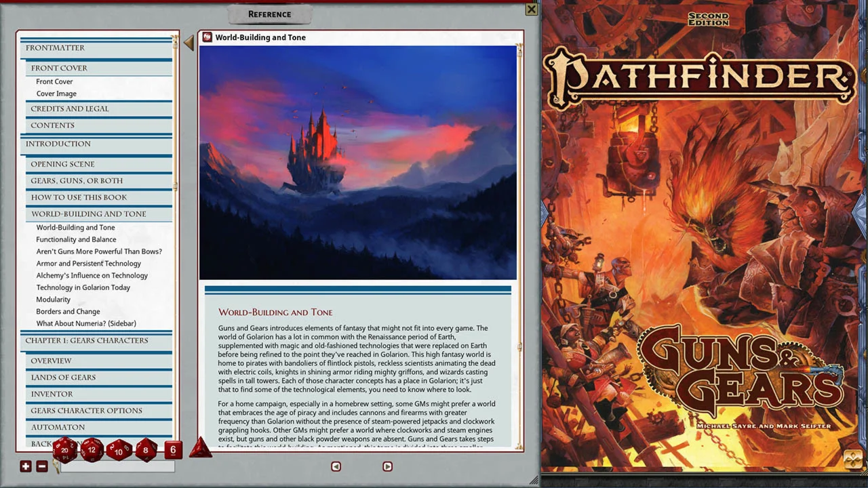The height and width of the screenshot is (488, 868).
Task: Click the page link icon beside the title
Action: [208, 37]
